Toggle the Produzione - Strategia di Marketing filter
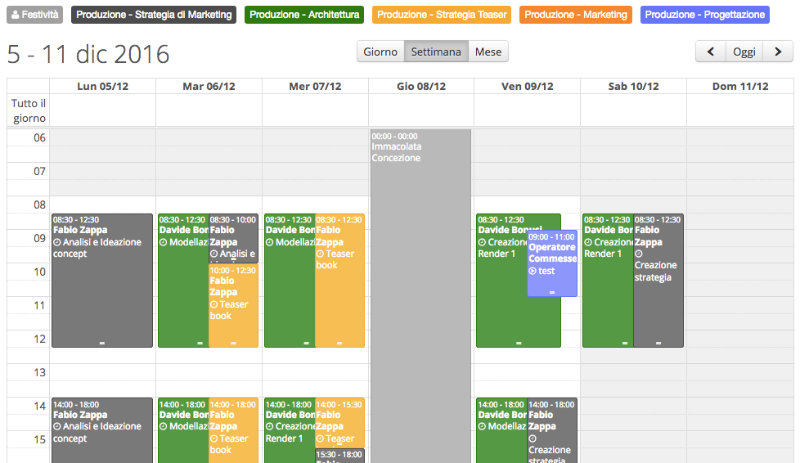Screen dimensions: 800x463 (x=155, y=15)
